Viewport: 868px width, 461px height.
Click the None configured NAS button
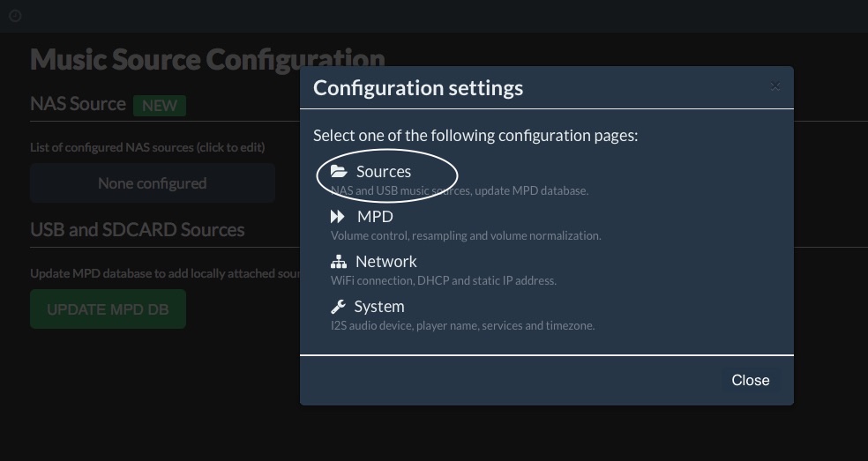pyautogui.click(x=152, y=183)
